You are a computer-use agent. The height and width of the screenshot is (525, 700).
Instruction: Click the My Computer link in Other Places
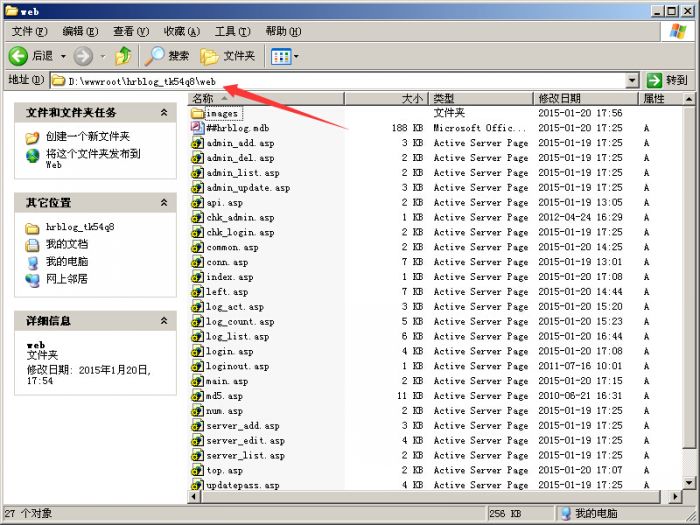tap(66, 261)
